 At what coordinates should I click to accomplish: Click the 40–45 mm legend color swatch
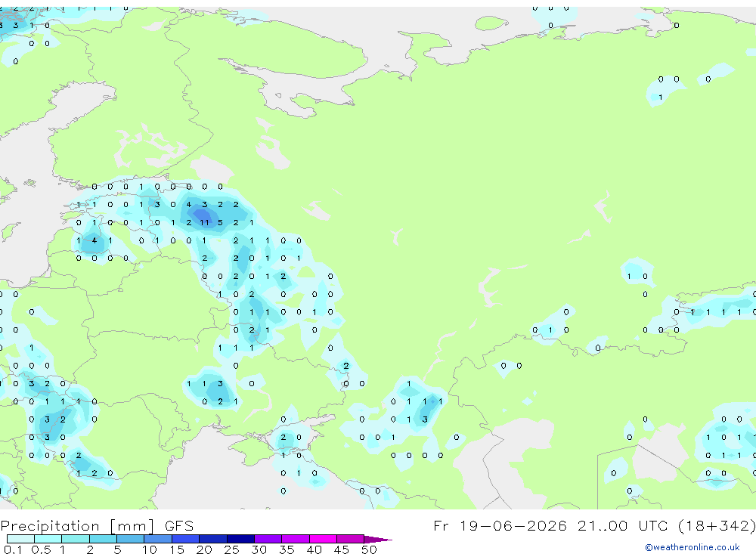323,539
